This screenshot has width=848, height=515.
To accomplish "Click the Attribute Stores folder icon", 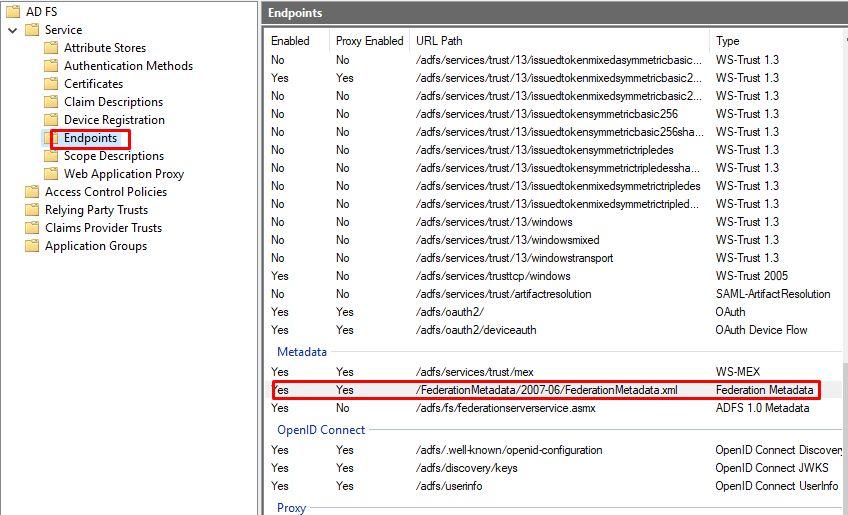I will point(51,48).
